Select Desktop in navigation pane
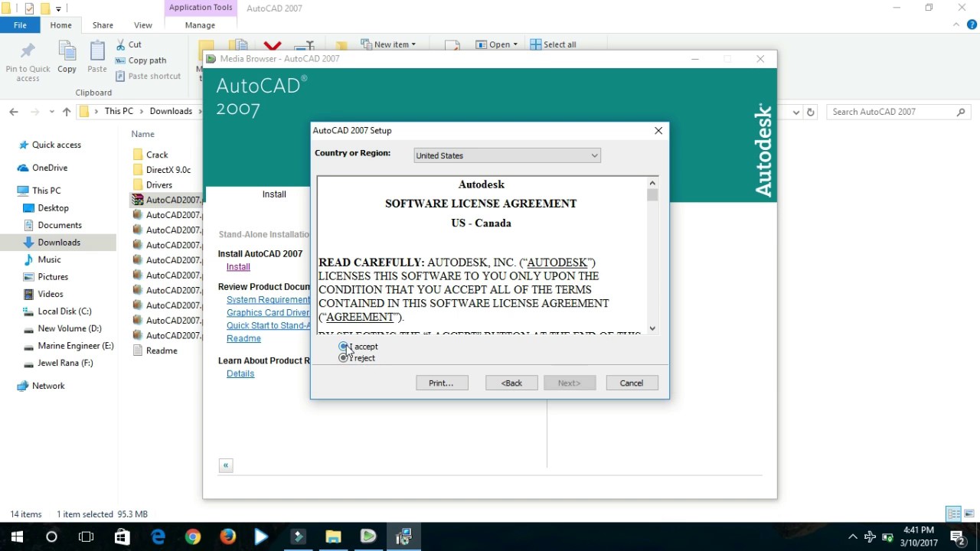 53,208
